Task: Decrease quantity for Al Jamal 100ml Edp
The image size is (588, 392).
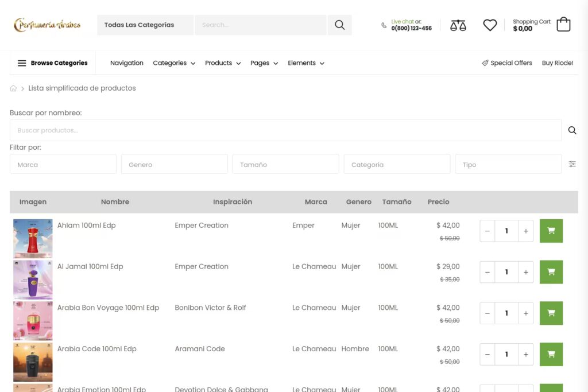Action: (488, 272)
